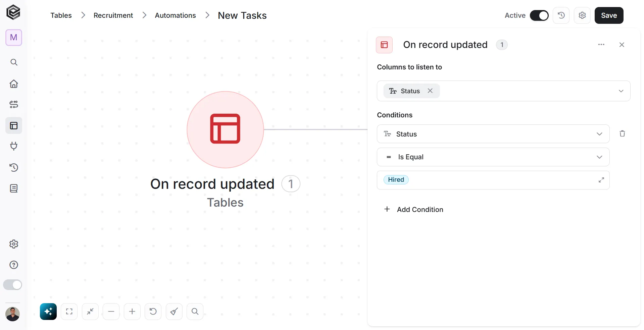644x330 pixels.
Task: Navigate to Recruitment breadcrumb
Action: [113, 15]
